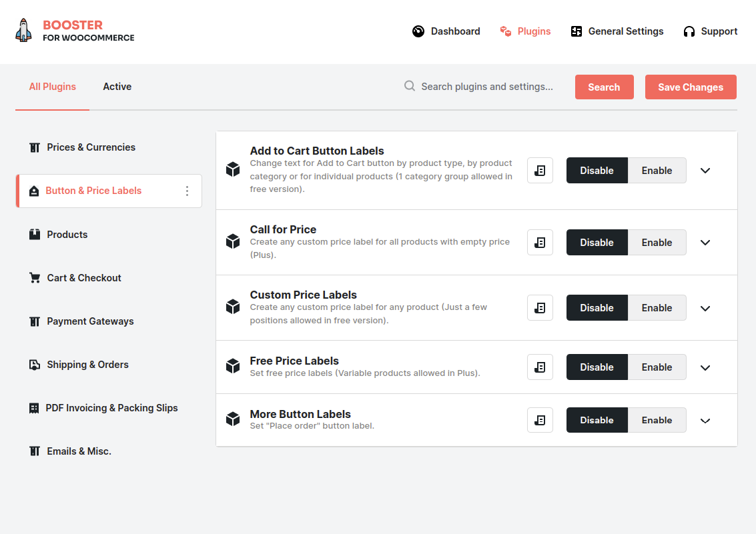Select Button & Price Labels category
756x534 pixels.
[x=109, y=191]
